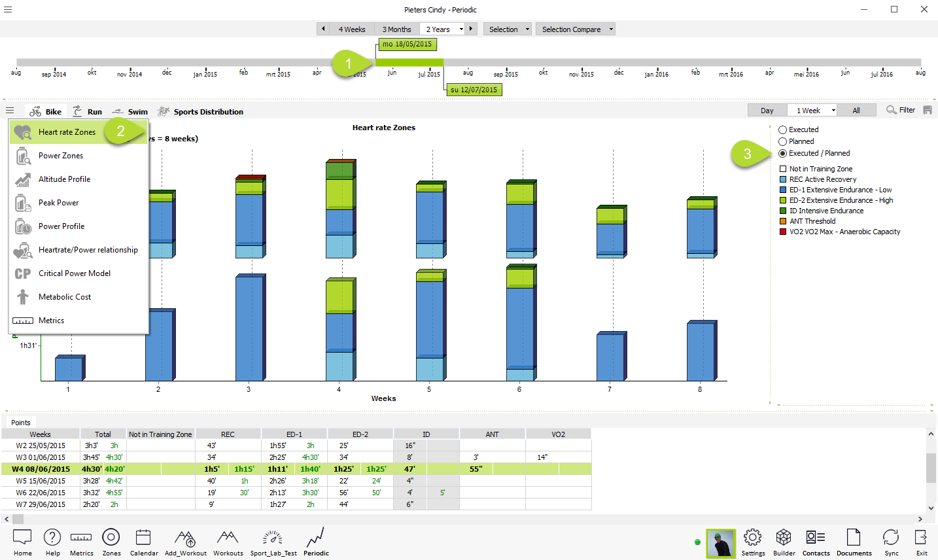The height and width of the screenshot is (560, 938).
Task: Click the Add_Workout icon
Action: click(x=185, y=538)
